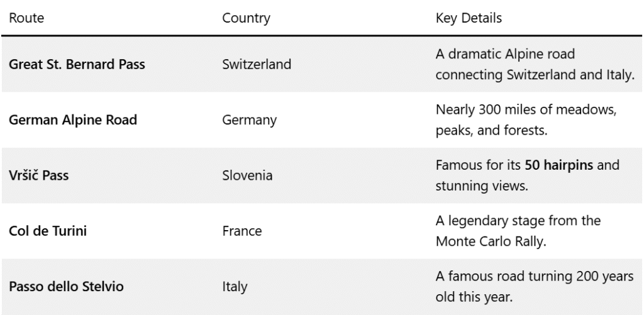The image size is (644, 315).
Task: Click the Nearly 300 miles description text
Action: click(x=491, y=111)
